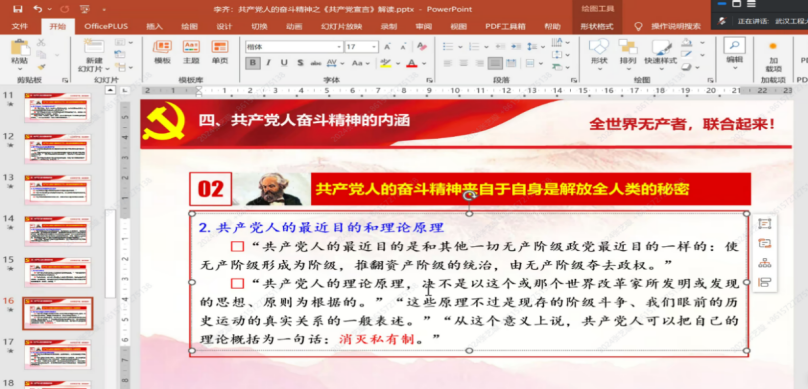Screen dimensions: 808x389
Task: Select slide 17 thumbnail
Action: (x=57, y=354)
